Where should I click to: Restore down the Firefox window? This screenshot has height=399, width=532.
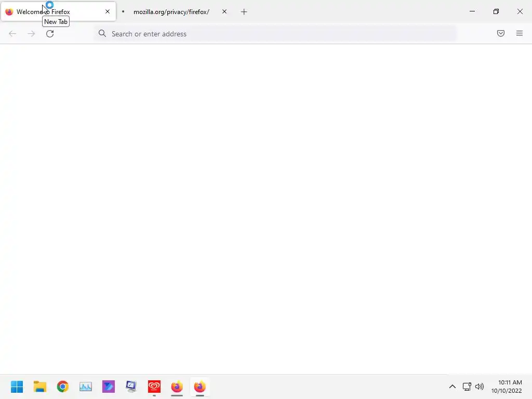point(496,11)
